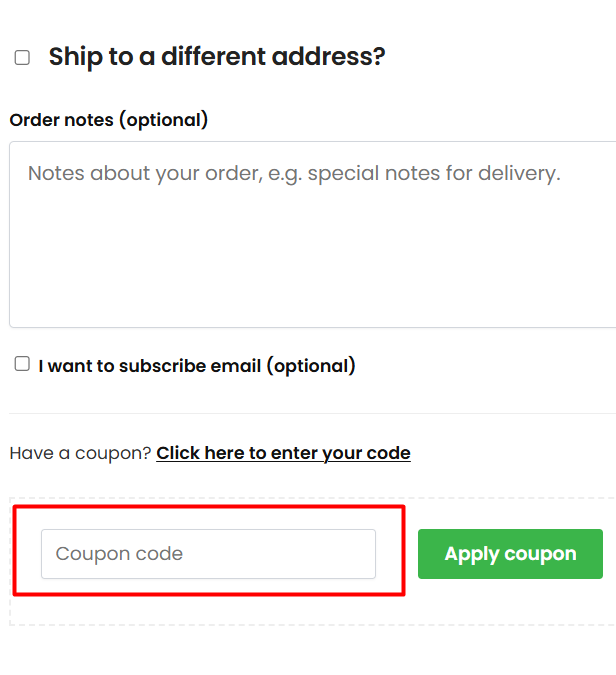Focus the Order notes text area
Image resolution: width=616 pixels, height=675 pixels.
pos(312,240)
